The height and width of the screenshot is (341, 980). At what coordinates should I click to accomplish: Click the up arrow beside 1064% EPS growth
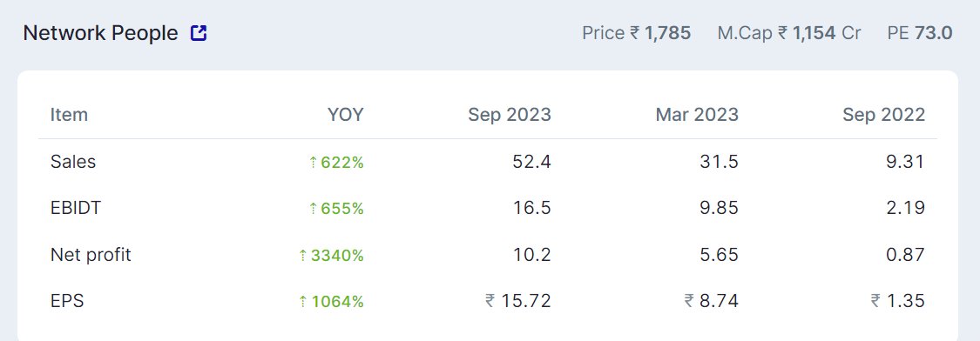(x=303, y=302)
